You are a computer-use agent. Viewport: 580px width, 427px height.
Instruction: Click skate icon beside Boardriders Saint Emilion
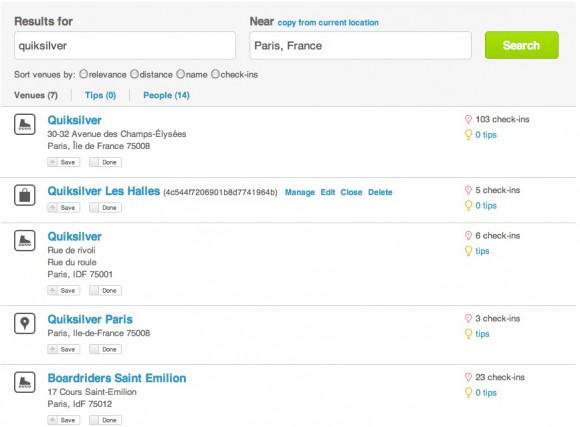click(25, 382)
